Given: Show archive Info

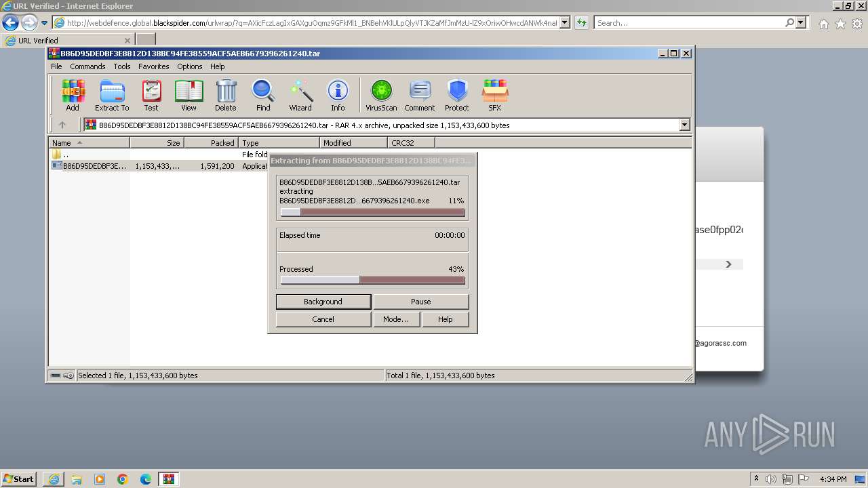Looking at the screenshot, I should [338, 95].
